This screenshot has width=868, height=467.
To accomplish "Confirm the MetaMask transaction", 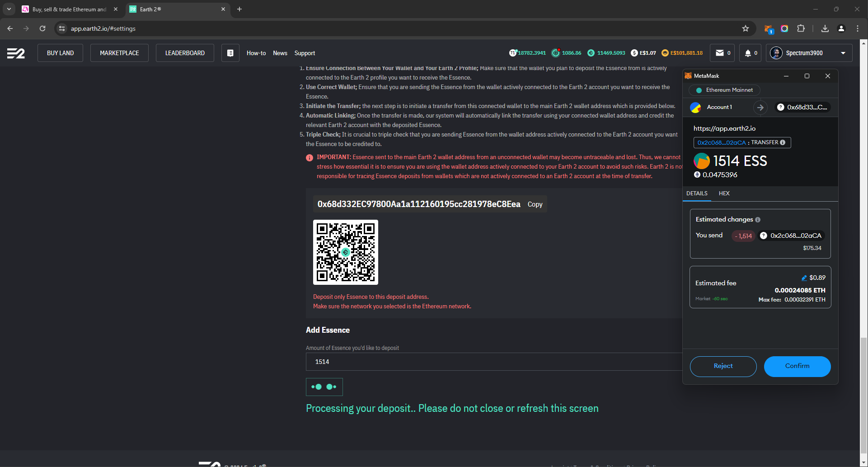I will [x=797, y=366].
